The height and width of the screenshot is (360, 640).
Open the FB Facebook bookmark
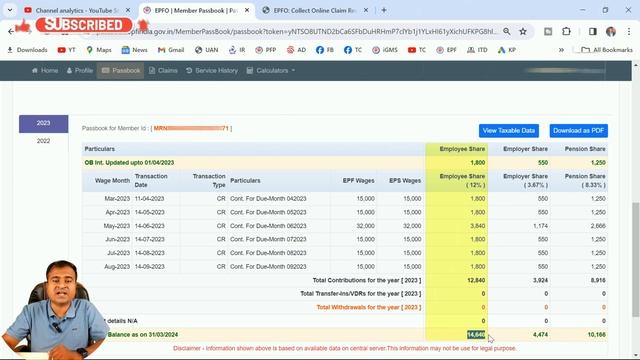click(325, 50)
